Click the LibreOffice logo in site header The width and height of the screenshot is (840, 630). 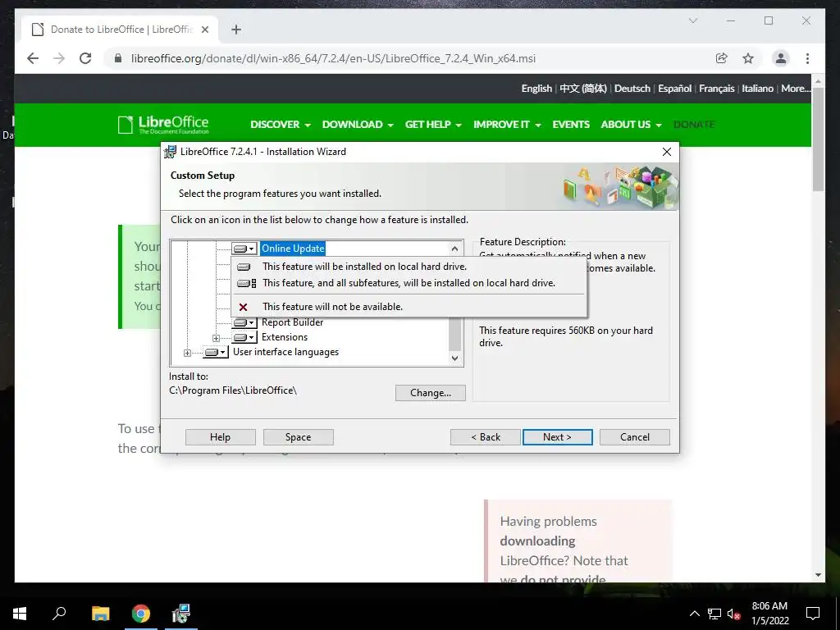tap(163, 125)
